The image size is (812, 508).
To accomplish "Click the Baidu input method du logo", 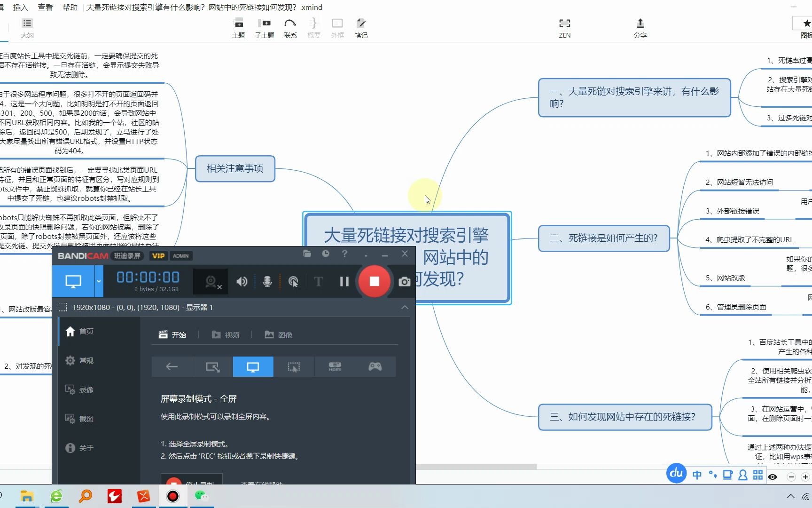I will point(677,473).
